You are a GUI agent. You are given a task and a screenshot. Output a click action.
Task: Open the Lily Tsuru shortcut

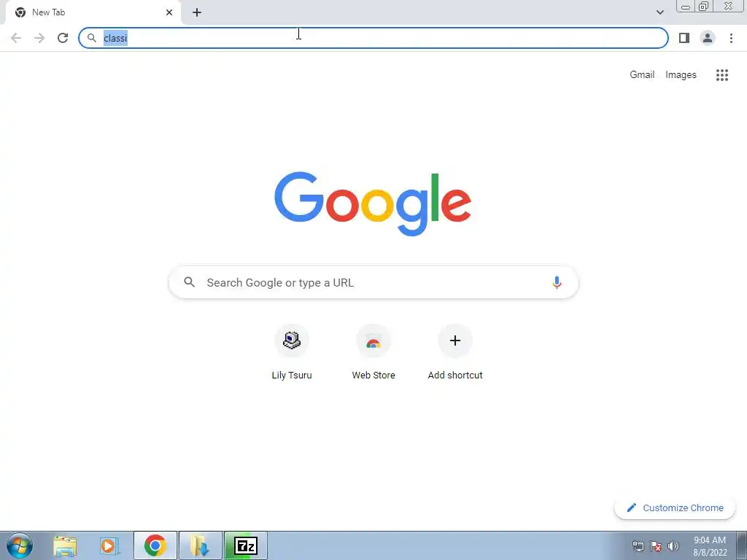pos(292,352)
